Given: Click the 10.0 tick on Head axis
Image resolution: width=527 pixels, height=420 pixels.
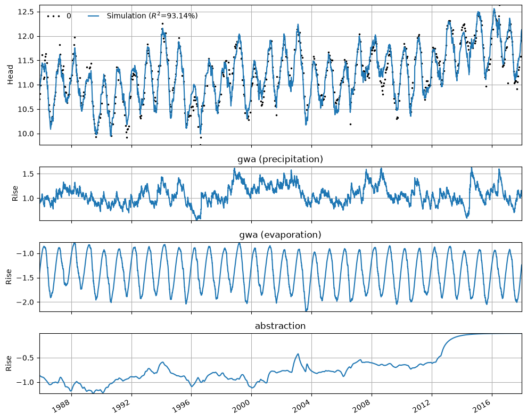Looking at the screenshot, I should pos(26,134).
